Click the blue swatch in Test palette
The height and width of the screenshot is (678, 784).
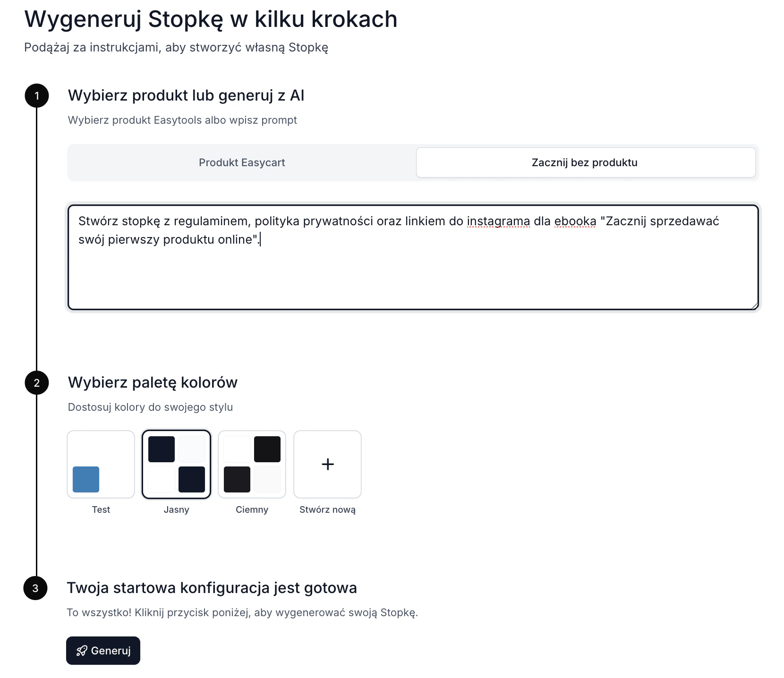86,479
